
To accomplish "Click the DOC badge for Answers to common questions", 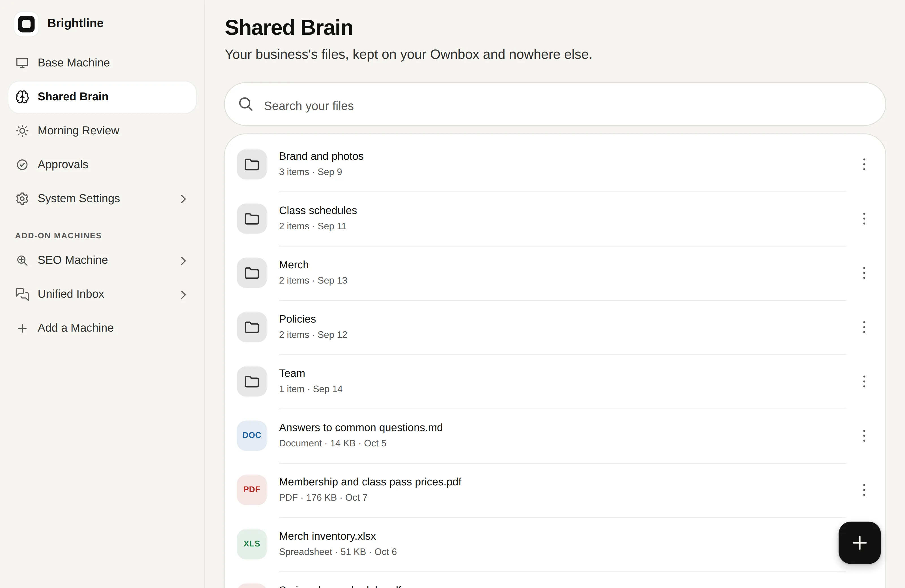I will pos(252,436).
